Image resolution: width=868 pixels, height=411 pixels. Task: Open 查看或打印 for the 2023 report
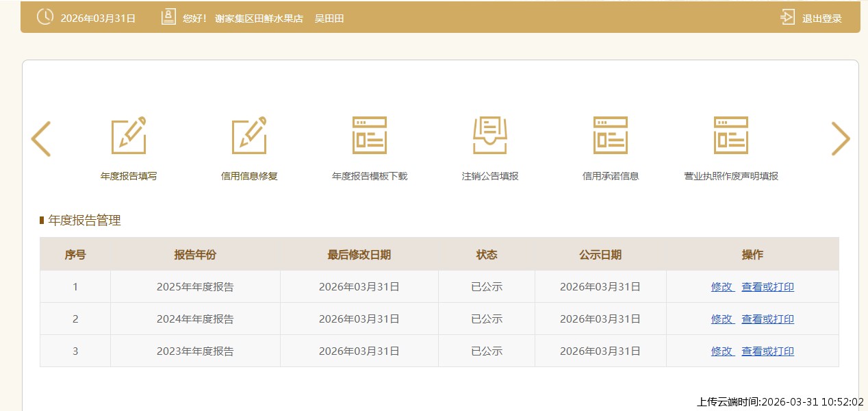[x=767, y=351]
